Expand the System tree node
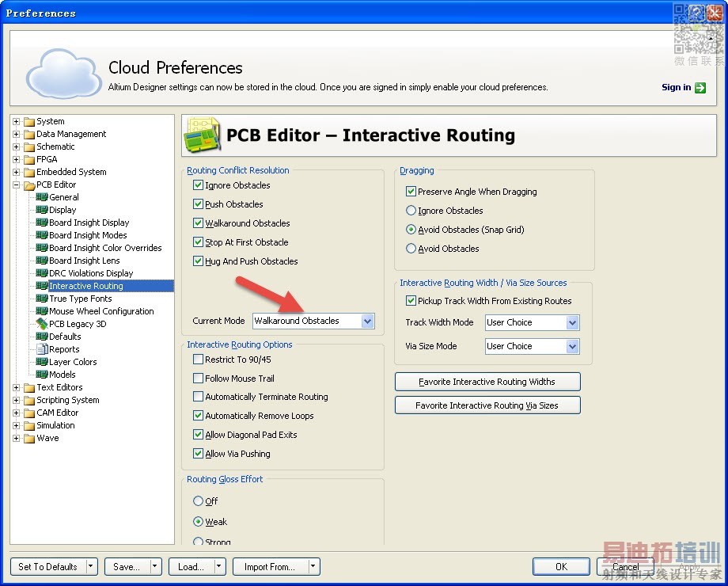 pyautogui.click(x=17, y=122)
